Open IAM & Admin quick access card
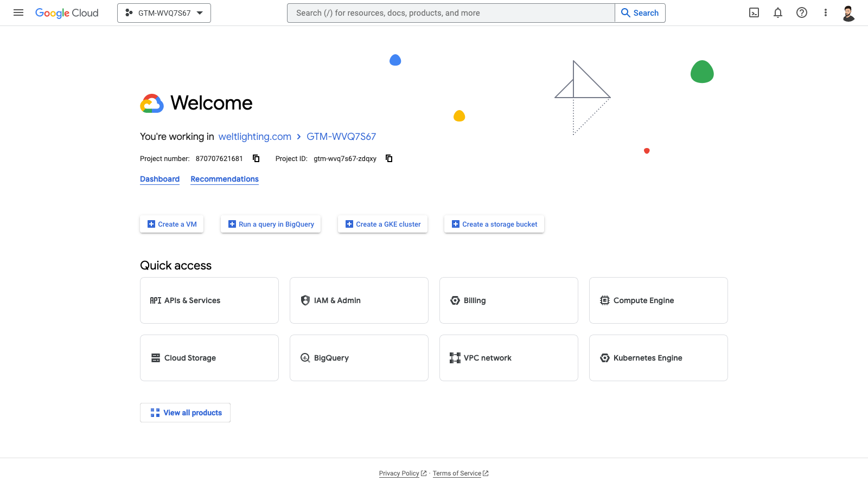 (x=359, y=300)
